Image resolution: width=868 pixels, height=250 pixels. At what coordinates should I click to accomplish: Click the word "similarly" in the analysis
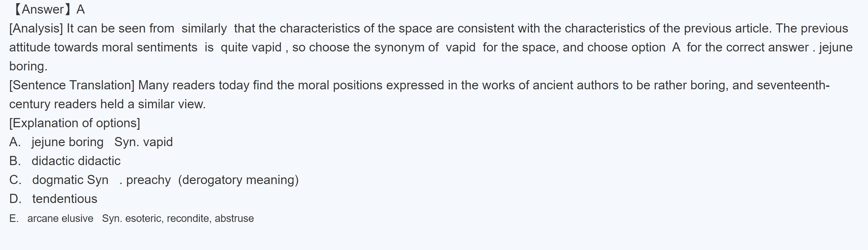coord(204,28)
